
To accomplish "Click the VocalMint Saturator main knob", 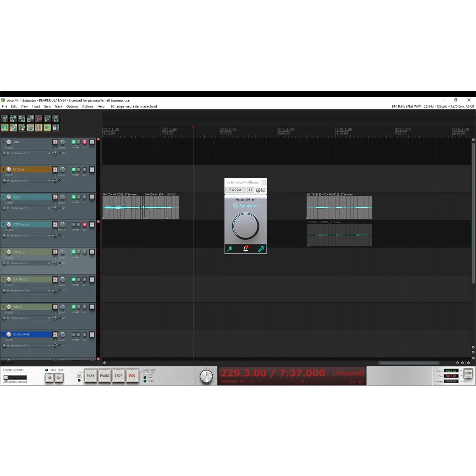I will (246, 226).
